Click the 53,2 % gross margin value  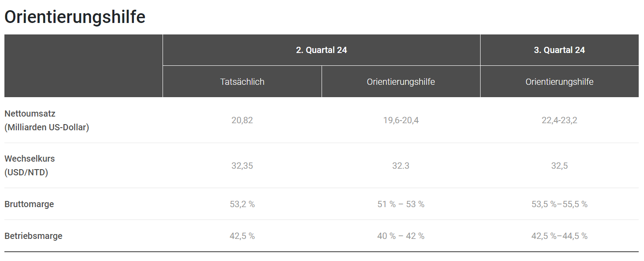(x=242, y=204)
